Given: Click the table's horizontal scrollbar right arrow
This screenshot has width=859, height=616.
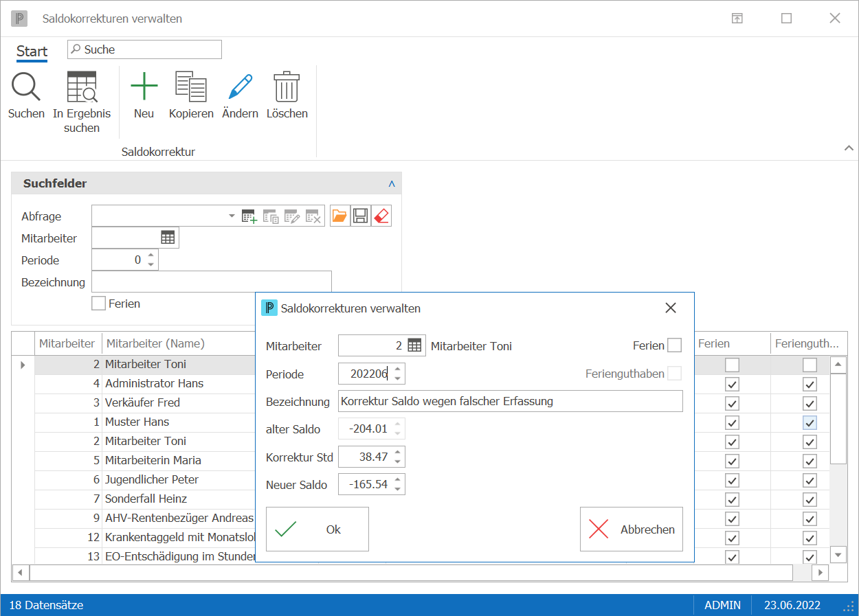Looking at the screenshot, I should coord(819,572).
